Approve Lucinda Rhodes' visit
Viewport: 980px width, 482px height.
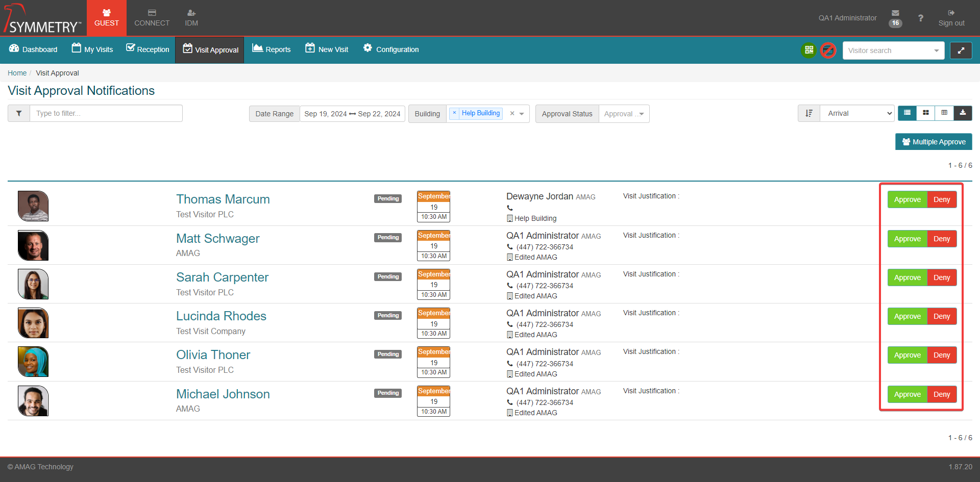[908, 316]
